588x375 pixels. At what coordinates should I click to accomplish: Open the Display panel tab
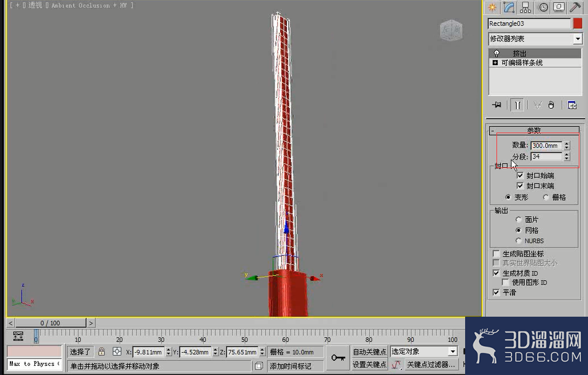tap(559, 7)
